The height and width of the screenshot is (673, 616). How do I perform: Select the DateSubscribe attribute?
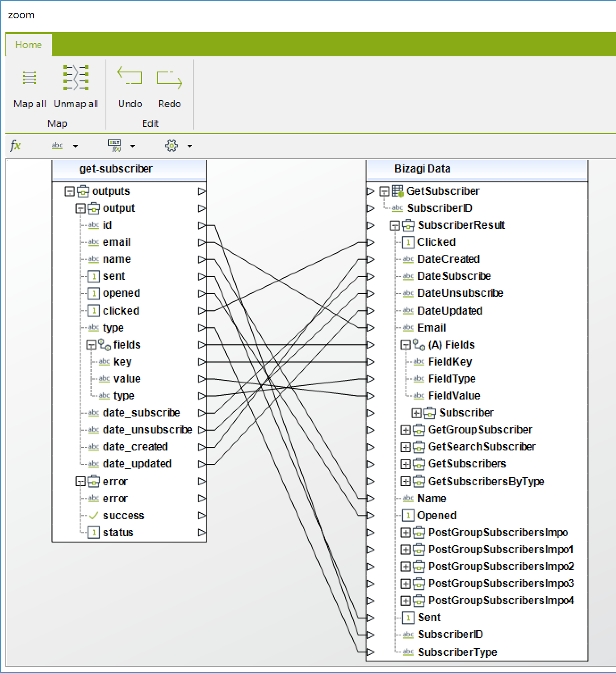[454, 276]
